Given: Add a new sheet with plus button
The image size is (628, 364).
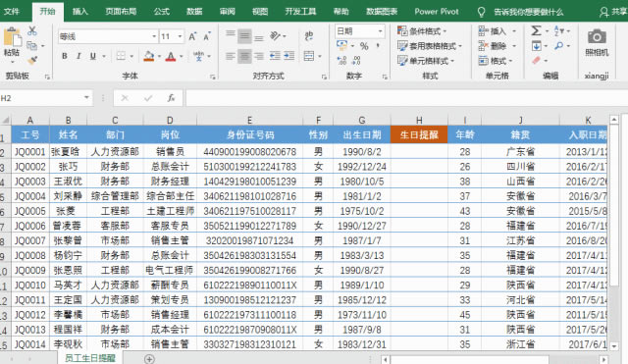Looking at the screenshot, I should (149, 359).
